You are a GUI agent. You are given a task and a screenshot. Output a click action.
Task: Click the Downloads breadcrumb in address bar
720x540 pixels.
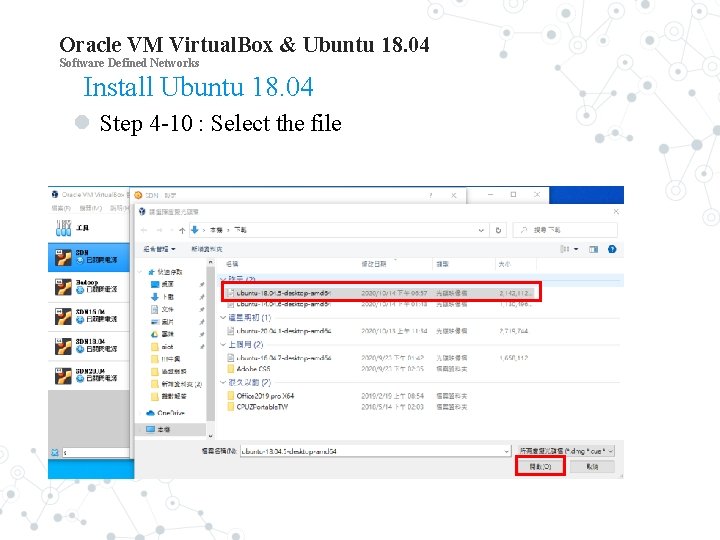pyautogui.click(x=240, y=230)
